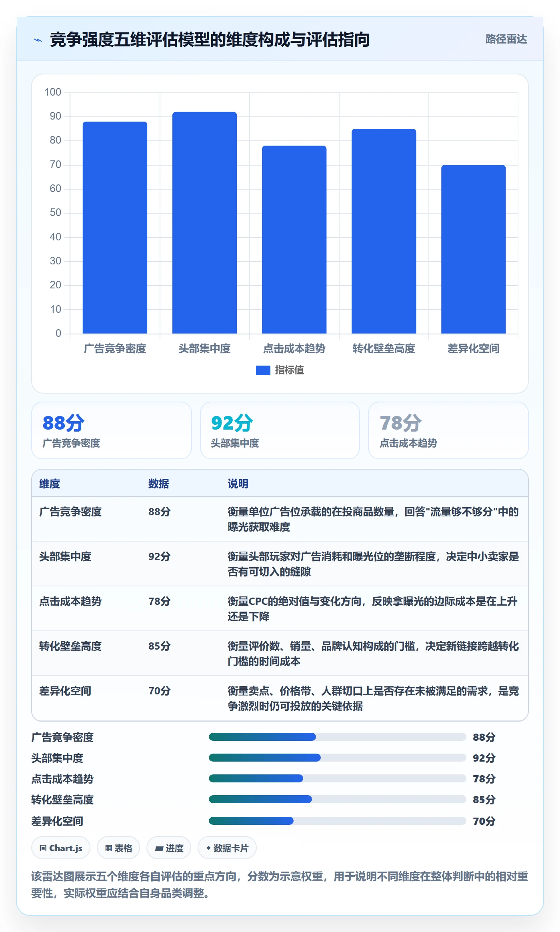This screenshot has width=560, height=932.
Task: Click the title 竞争强度五维评估模型的维度构成与评估指向
Action: tap(210, 40)
